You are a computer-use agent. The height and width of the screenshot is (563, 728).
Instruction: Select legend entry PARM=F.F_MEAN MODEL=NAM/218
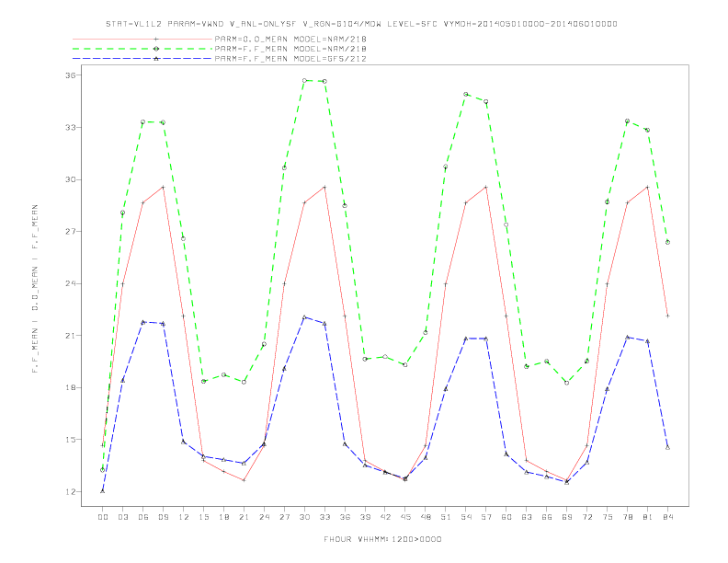[290, 49]
